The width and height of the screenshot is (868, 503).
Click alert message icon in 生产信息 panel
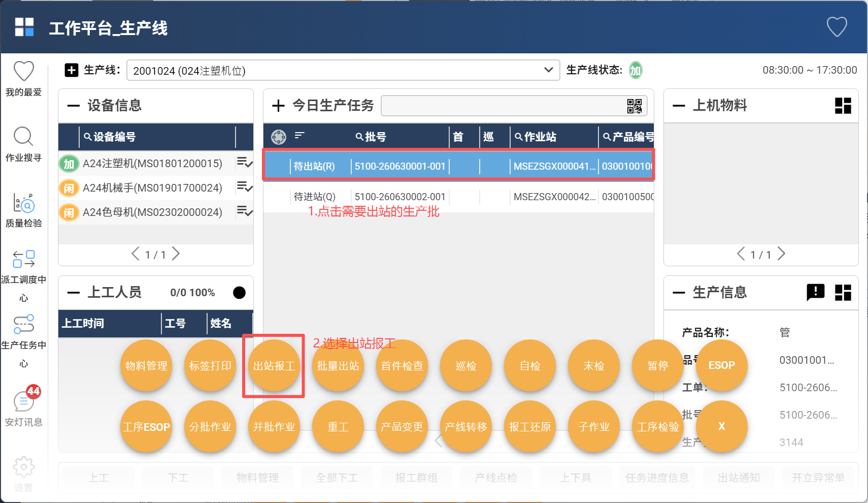tap(816, 293)
